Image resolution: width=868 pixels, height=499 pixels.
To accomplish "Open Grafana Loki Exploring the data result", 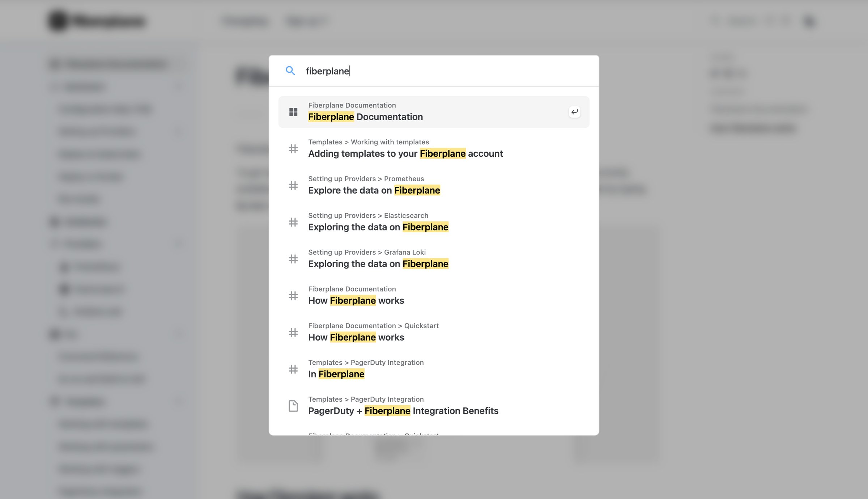I will pyautogui.click(x=434, y=259).
